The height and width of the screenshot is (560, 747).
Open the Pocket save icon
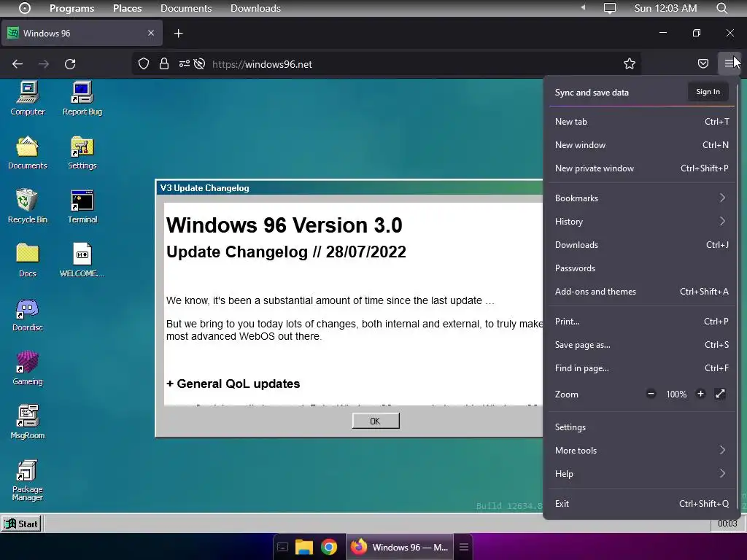pos(703,64)
